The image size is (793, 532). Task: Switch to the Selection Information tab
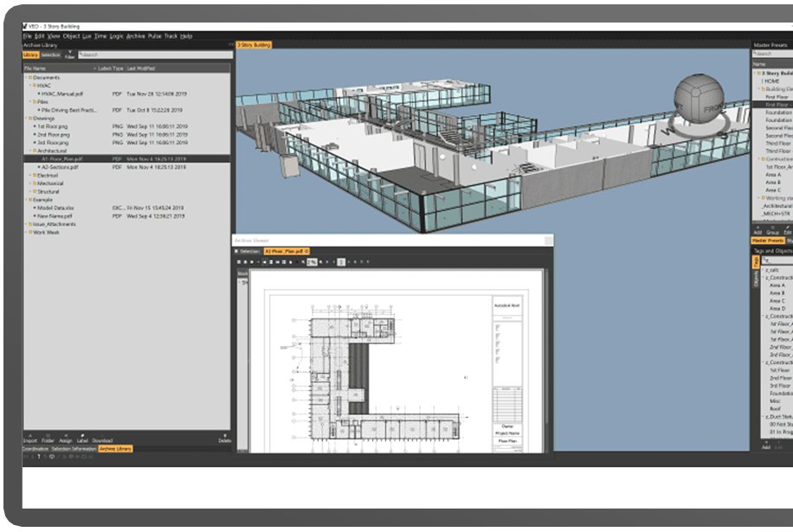pyautogui.click(x=74, y=449)
